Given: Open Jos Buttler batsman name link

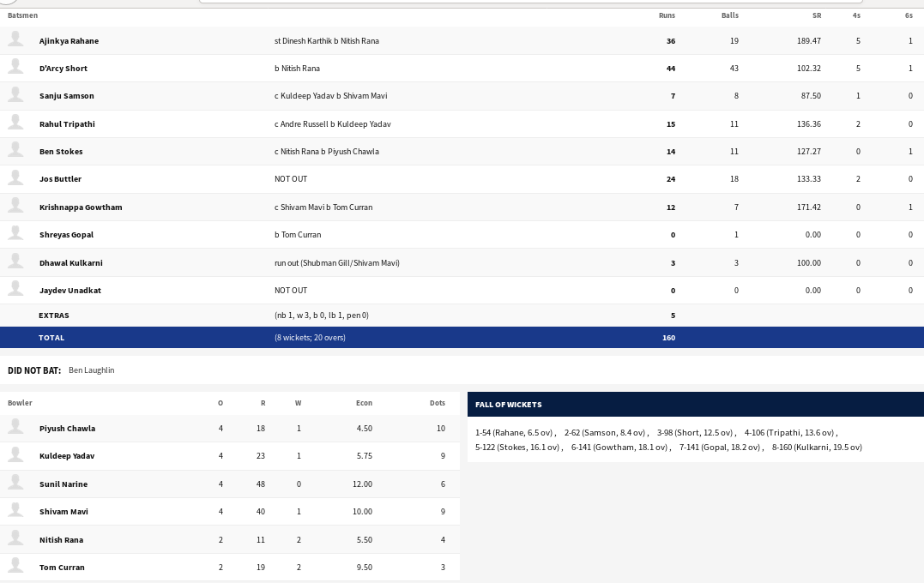Looking at the screenshot, I should 60,179.
